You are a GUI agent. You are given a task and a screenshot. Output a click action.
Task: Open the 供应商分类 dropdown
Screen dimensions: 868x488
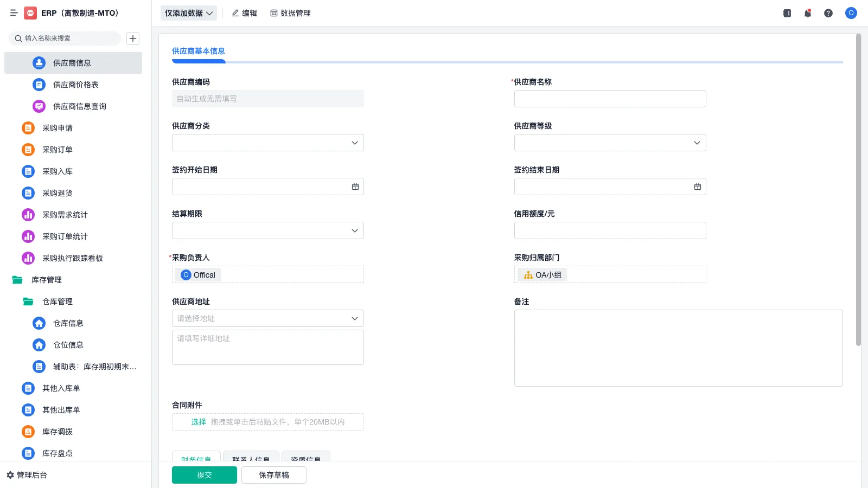[x=267, y=143]
